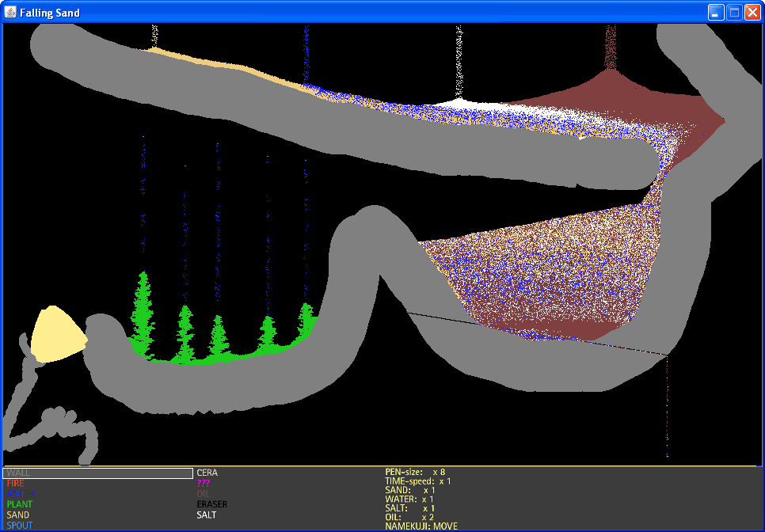
Task: Choose the ERASER tool
Action: [212, 504]
